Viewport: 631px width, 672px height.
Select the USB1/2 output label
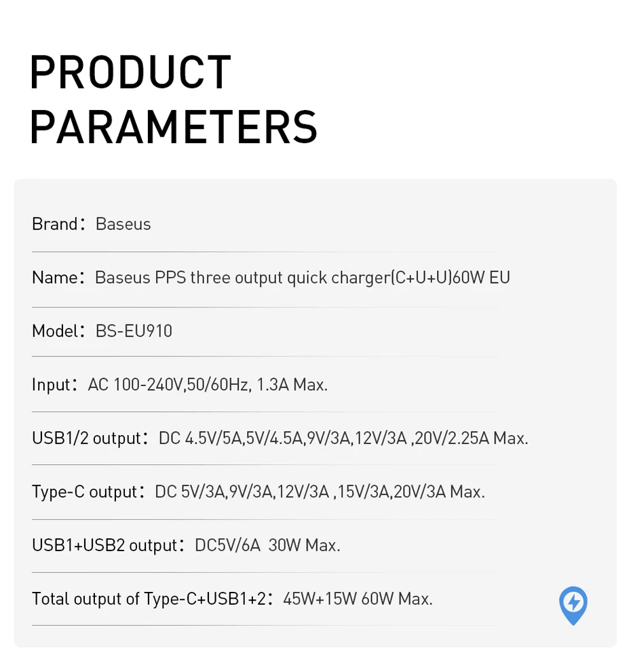pos(86,438)
